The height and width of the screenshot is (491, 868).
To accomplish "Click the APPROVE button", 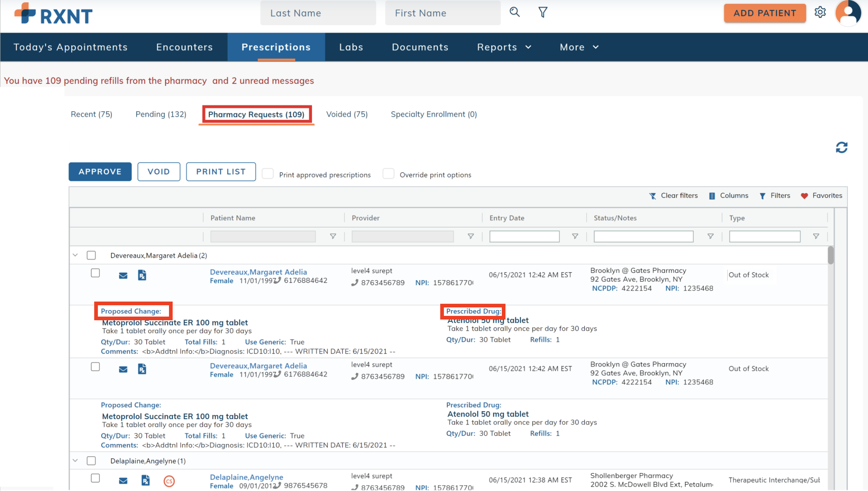I will [100, 171].
